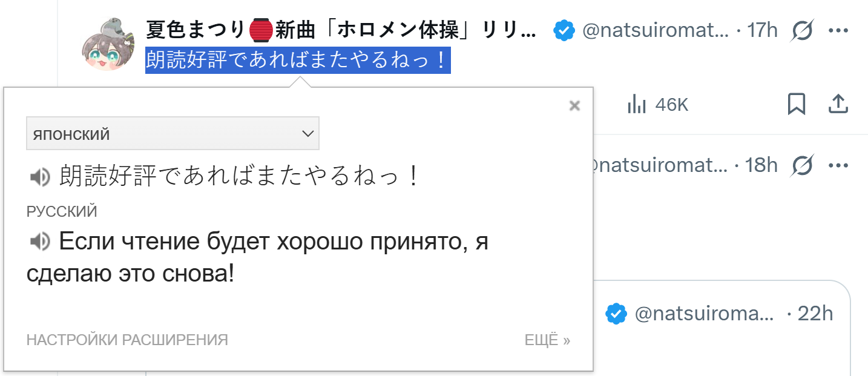868x376 pixels.
Task: Click the verified badge in the 22h quoted tweet
Action: click(616, 313)
